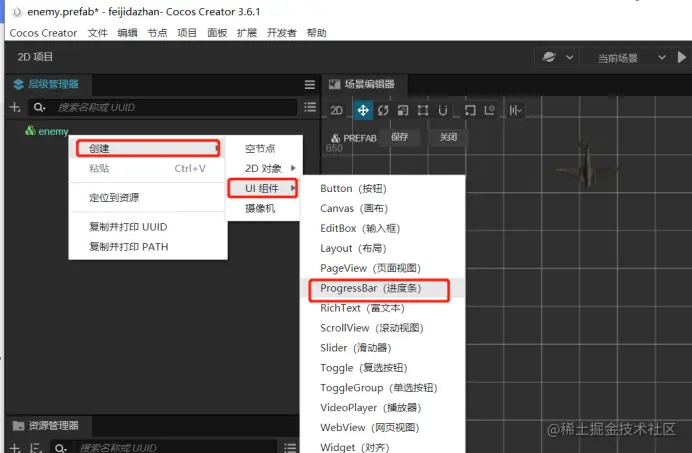This screenshot has width=692, height=453.
Task: Click asset manager plus icon
Action: pyautogui.click(x=15, y=448)
